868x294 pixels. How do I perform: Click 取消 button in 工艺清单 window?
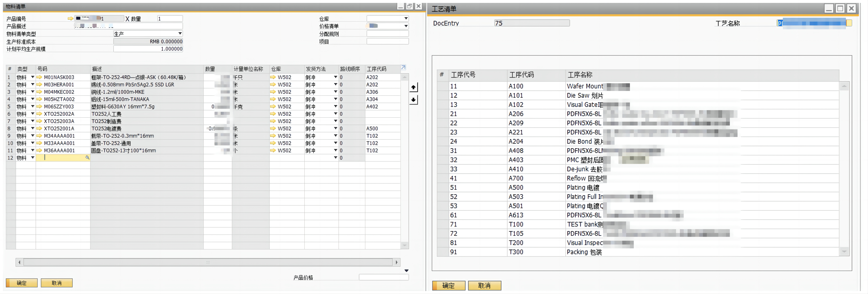[484, 285]
